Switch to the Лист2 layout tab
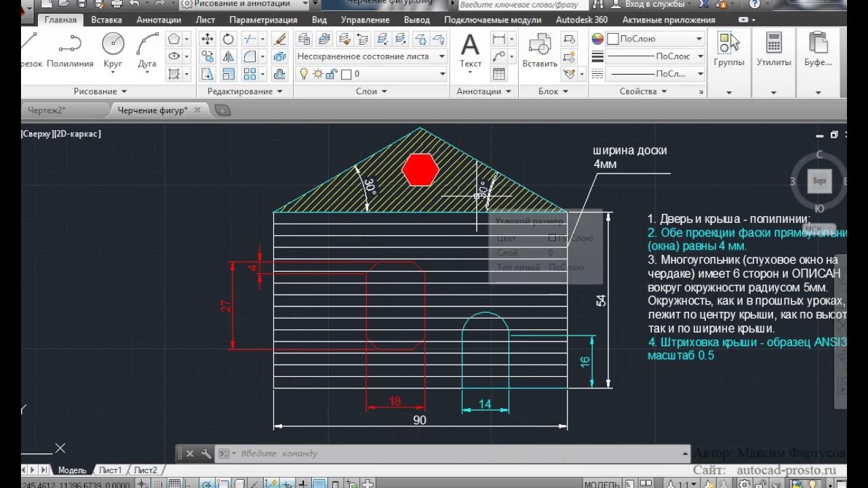The image size is (868, 488). 145,470
